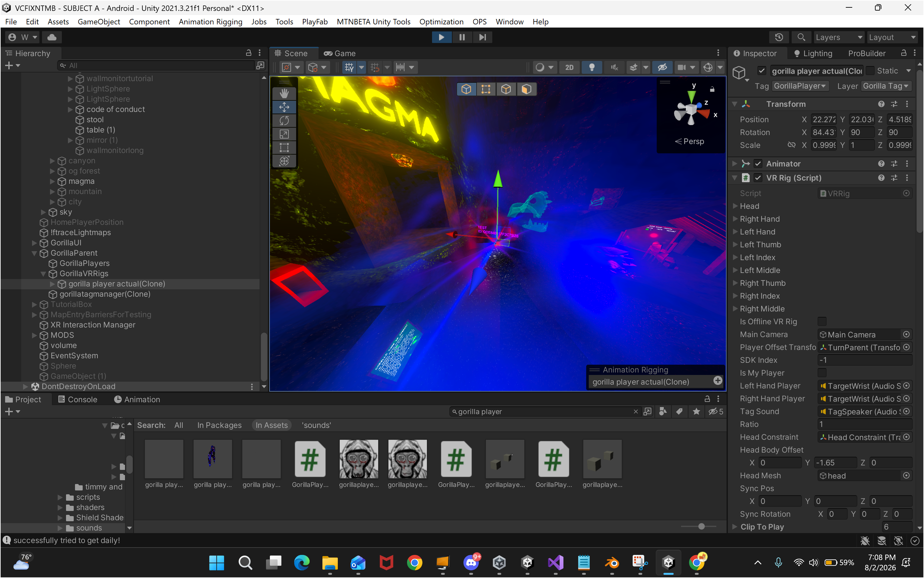This screenshot has width=924, height=578.
Task: Open the Layers dropdown
Action: pyautogui.click(x=839, y=37)
